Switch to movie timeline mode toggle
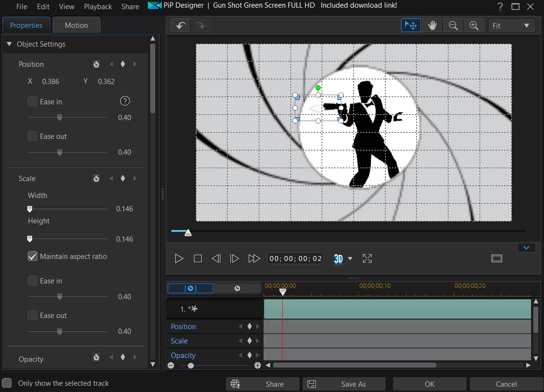 [237, 289]
